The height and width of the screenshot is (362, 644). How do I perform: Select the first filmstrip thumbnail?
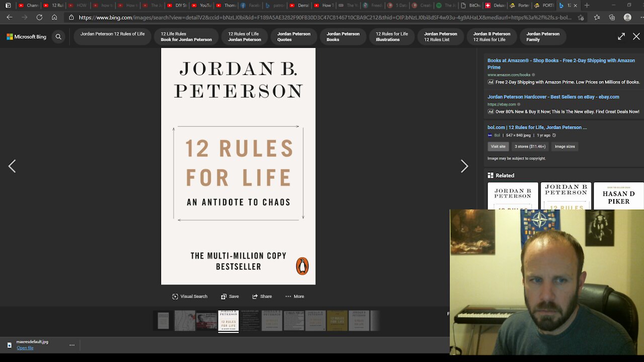163,321
